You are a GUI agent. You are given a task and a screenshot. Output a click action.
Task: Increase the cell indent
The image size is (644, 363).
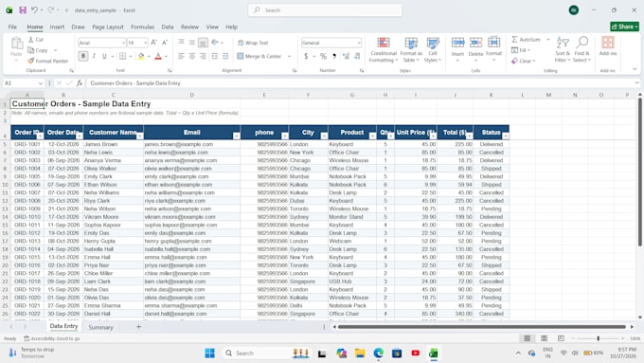tap(225, 56)
